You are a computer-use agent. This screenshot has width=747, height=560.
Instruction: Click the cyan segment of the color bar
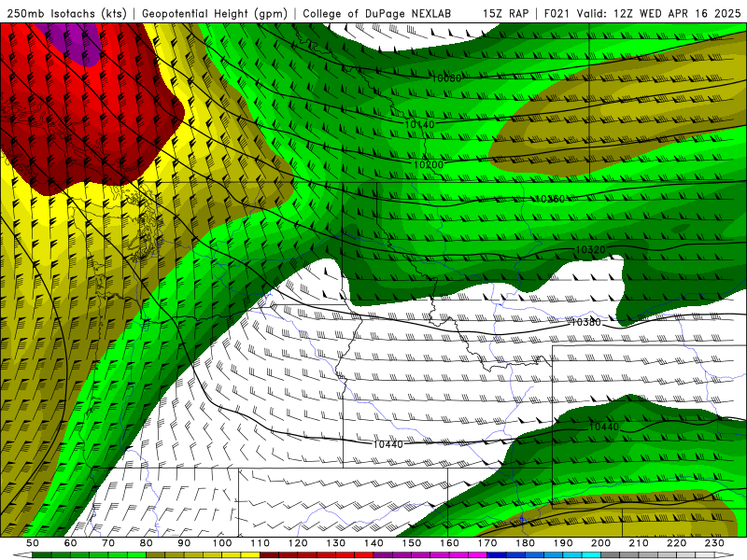pyautogui.click(x=592, y=554)
